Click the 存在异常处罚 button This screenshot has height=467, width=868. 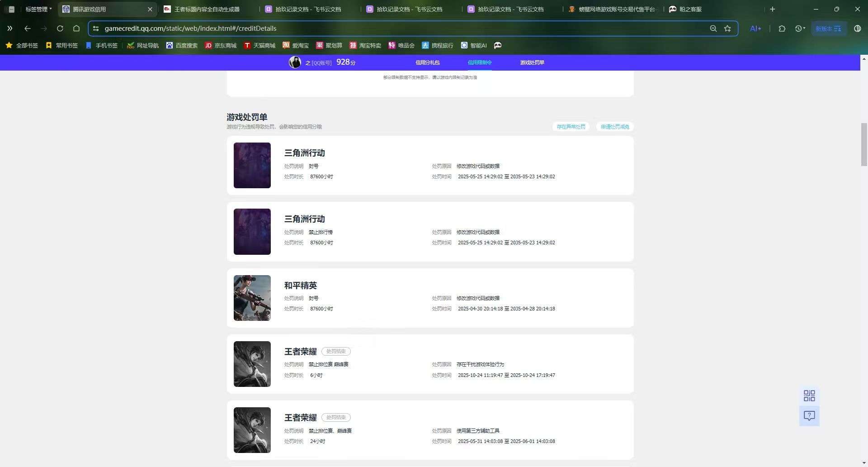(571, 127)
